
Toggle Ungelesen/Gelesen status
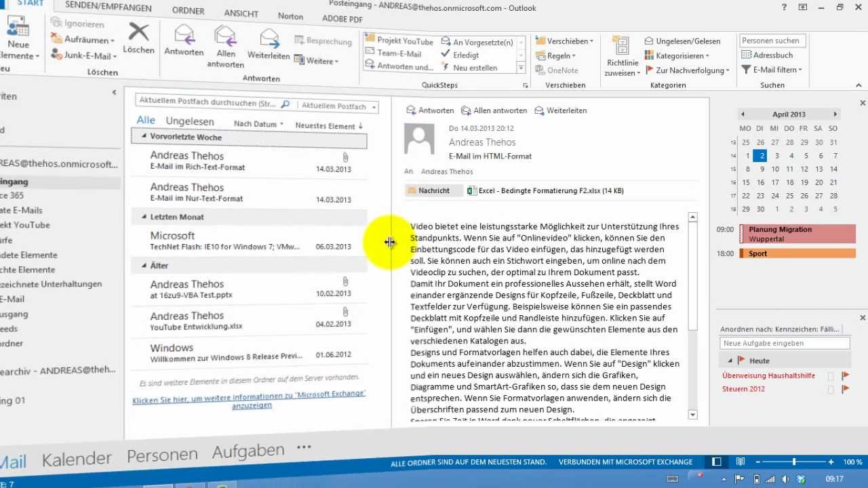tap(682, 41)
